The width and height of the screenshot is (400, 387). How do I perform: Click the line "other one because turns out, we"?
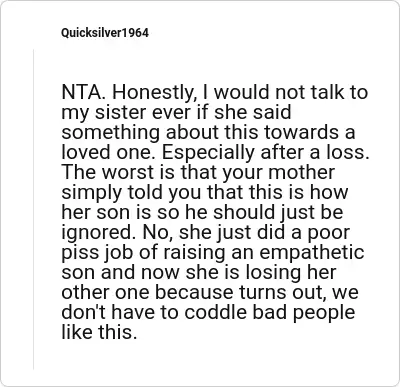point(210,292)
